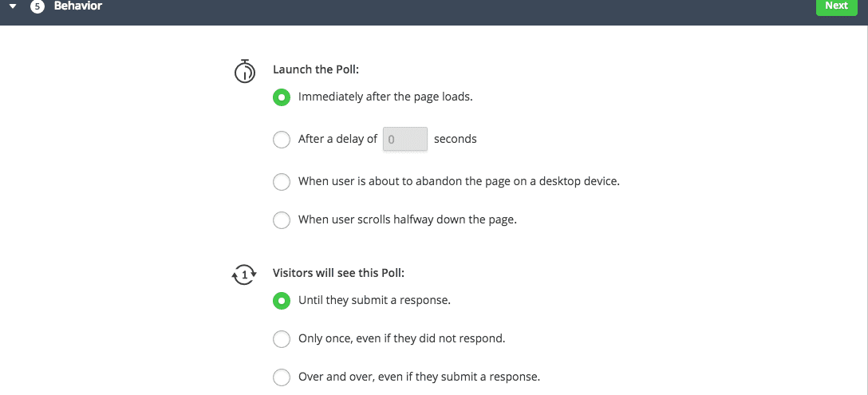Collapse the Behavior section arrow
The height and width of the screenshot is (395, 868).
click(x=13, y=6)
